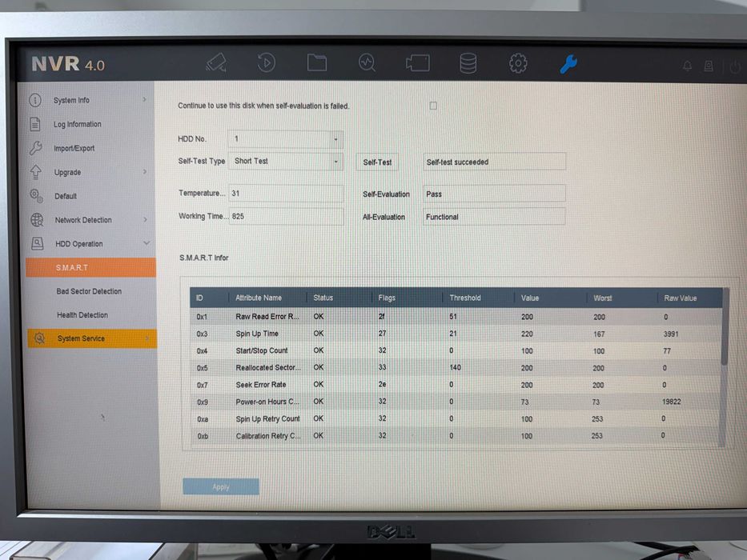Click the Self-Evaluation Pass field
747x560 pixels.
tap(494, 194)
